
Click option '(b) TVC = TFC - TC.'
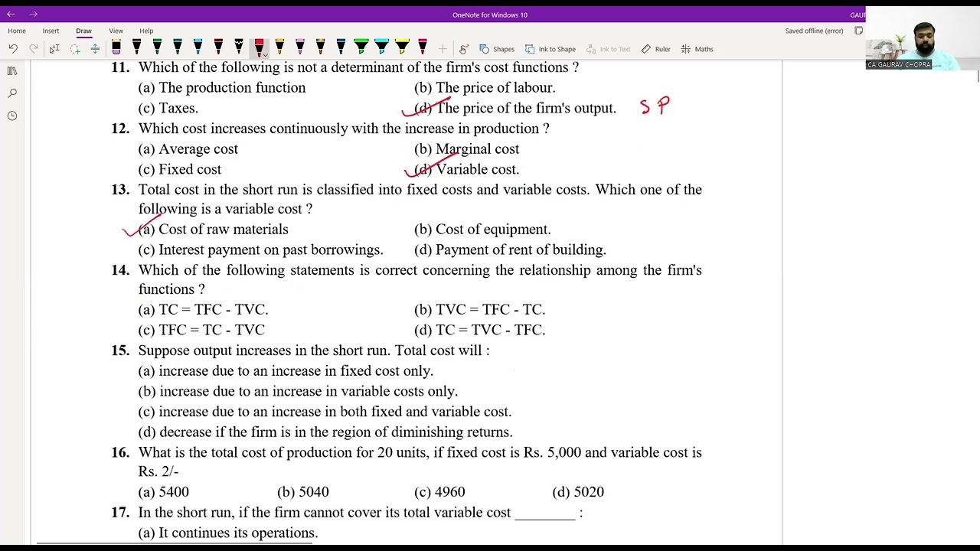(480, 310)
